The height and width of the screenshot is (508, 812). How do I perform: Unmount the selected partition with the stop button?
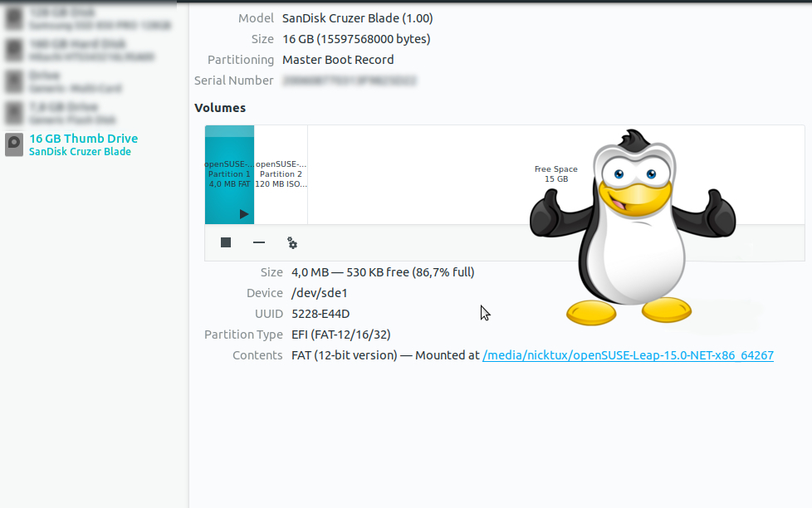(x=226, y=242)
